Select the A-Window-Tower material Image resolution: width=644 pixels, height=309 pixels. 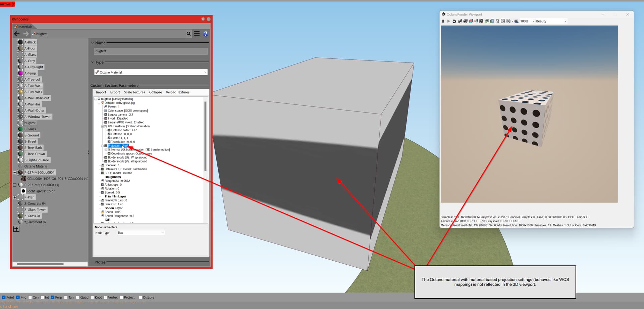tap(38, 117)
